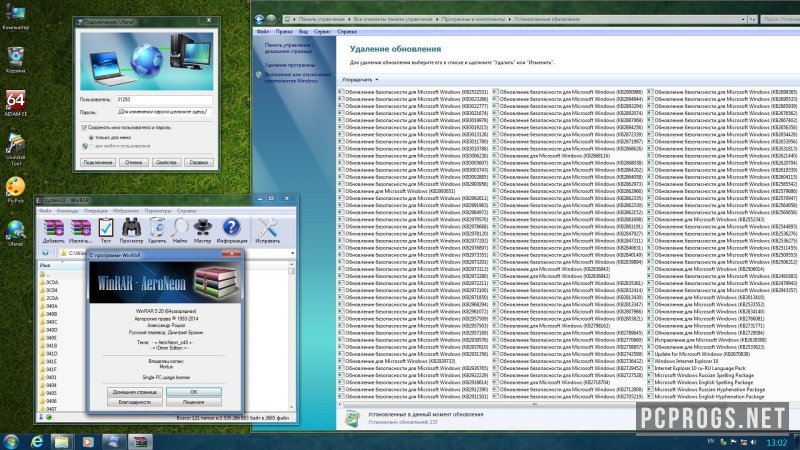Image resolution: width=800 pixels, height=450 pixels.
Task: Select the 'только для меня' radio button
Action: 91,138
